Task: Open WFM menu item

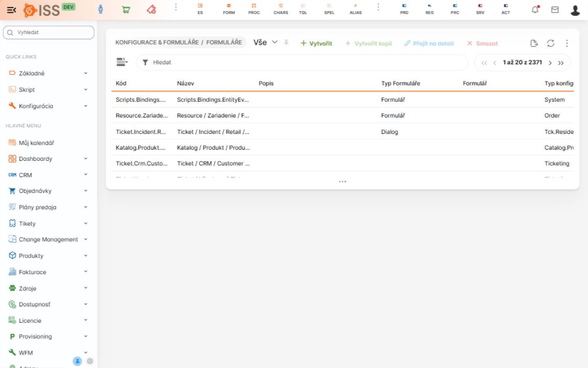Action: pyautogui.click(x=48, y=353)
